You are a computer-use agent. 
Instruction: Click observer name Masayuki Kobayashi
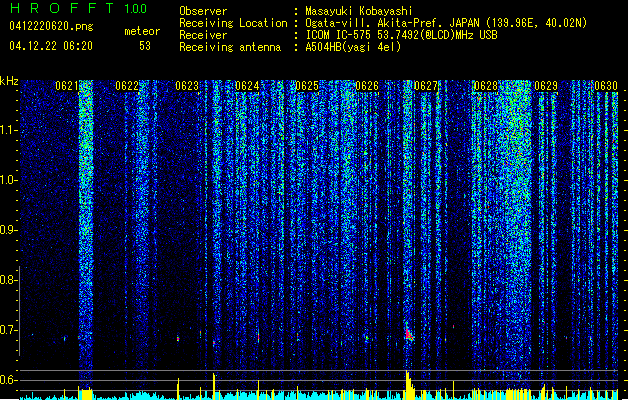coord(359,11)
